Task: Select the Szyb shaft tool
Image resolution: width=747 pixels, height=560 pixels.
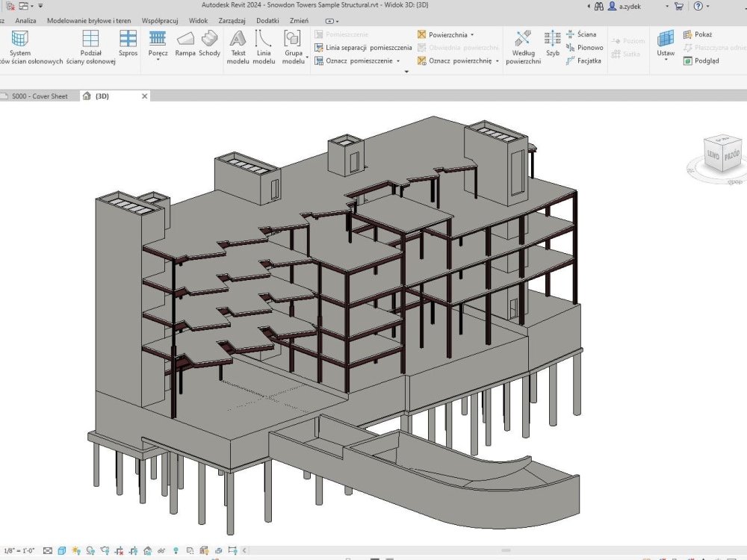Action: point(553,43)
